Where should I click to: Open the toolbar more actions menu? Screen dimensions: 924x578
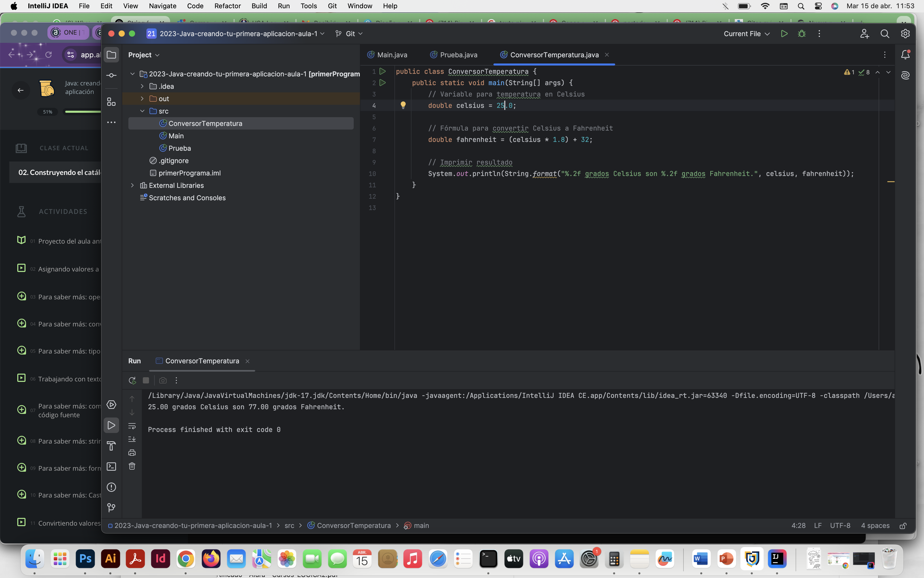[x=819, y=34]
